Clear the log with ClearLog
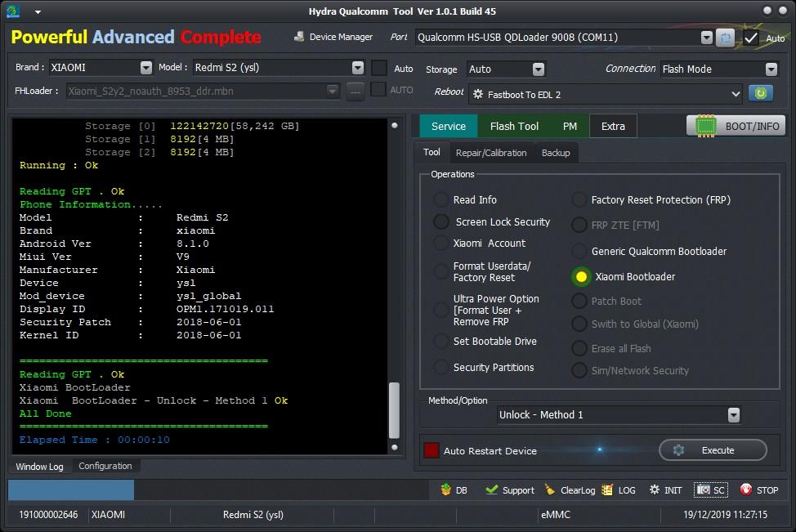The image size is (796, 532). pyautogui.click(x=570, y=490)
